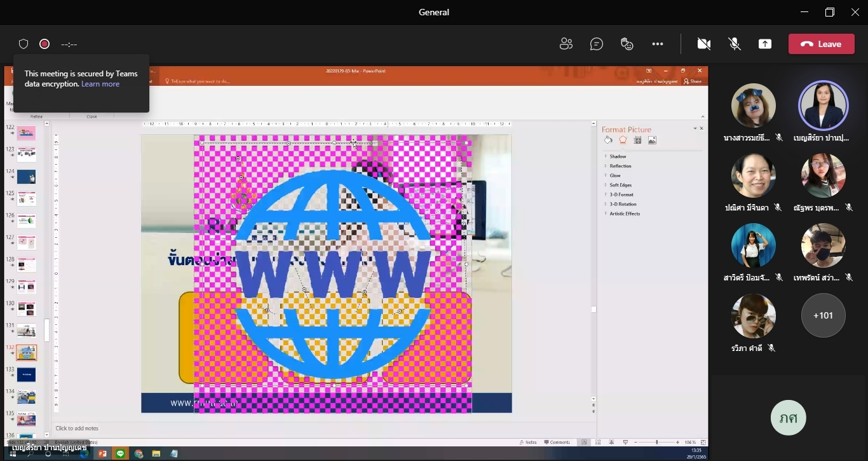Click the ภศ avatar circle

788,418
